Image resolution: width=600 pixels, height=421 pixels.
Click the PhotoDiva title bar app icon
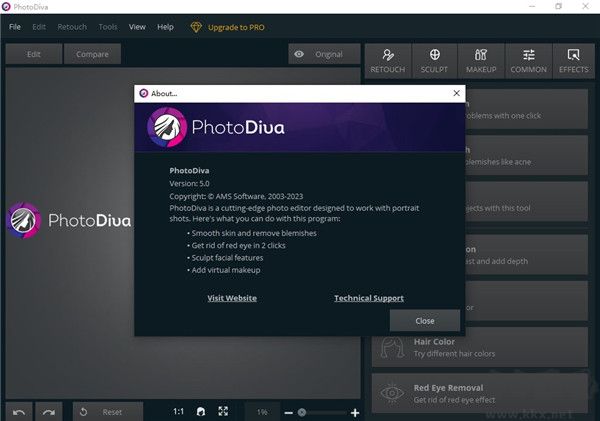click(6, 7)
